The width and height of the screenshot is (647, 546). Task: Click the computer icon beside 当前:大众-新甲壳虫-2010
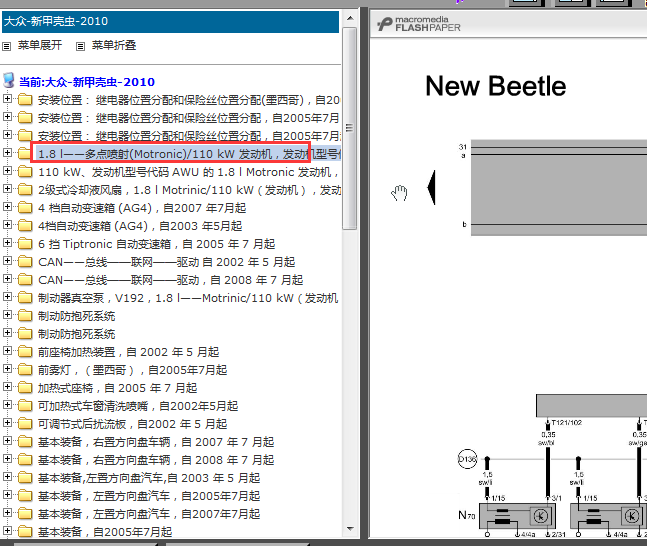point(9,80)
